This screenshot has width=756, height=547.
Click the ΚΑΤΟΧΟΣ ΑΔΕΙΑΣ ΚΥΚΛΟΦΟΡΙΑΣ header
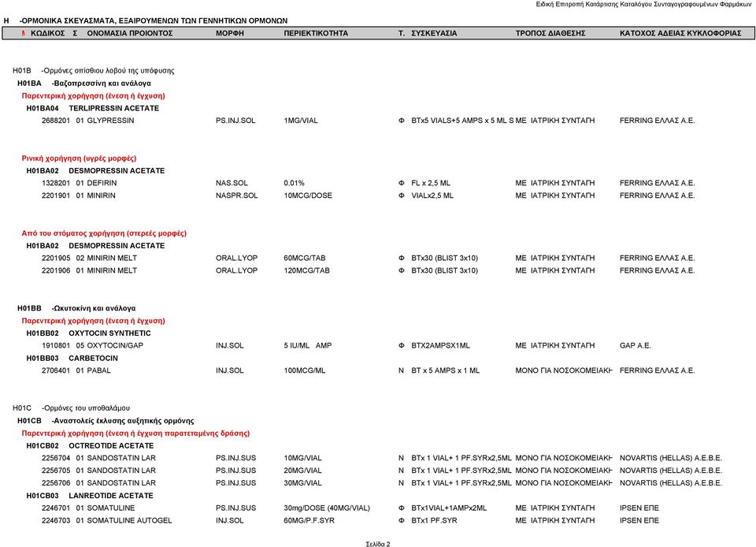(x=680, y=33)
